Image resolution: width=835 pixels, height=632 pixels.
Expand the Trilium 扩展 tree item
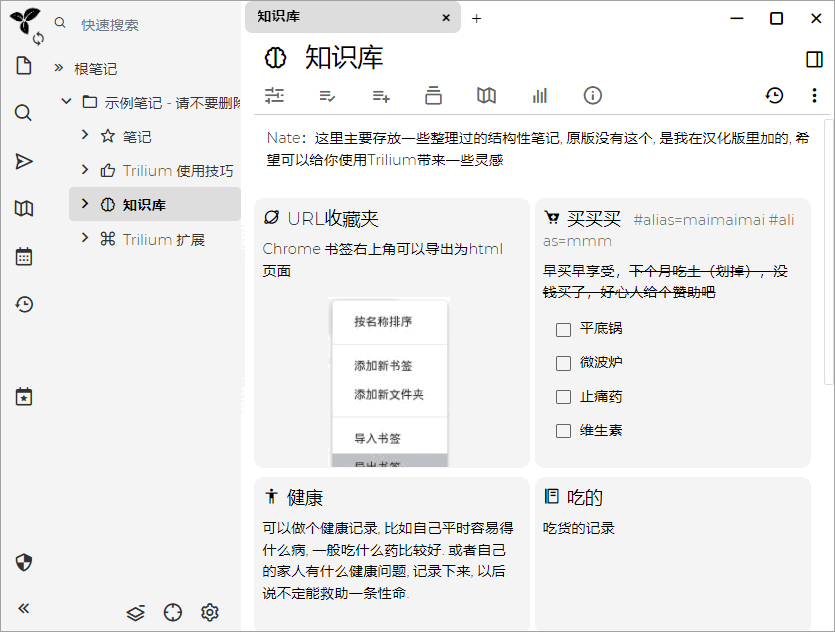[84, 239]
